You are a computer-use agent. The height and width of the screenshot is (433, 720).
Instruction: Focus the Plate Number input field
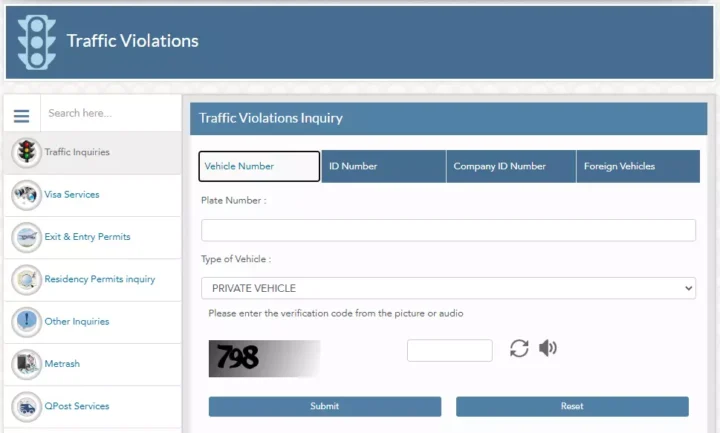[448, 230]
